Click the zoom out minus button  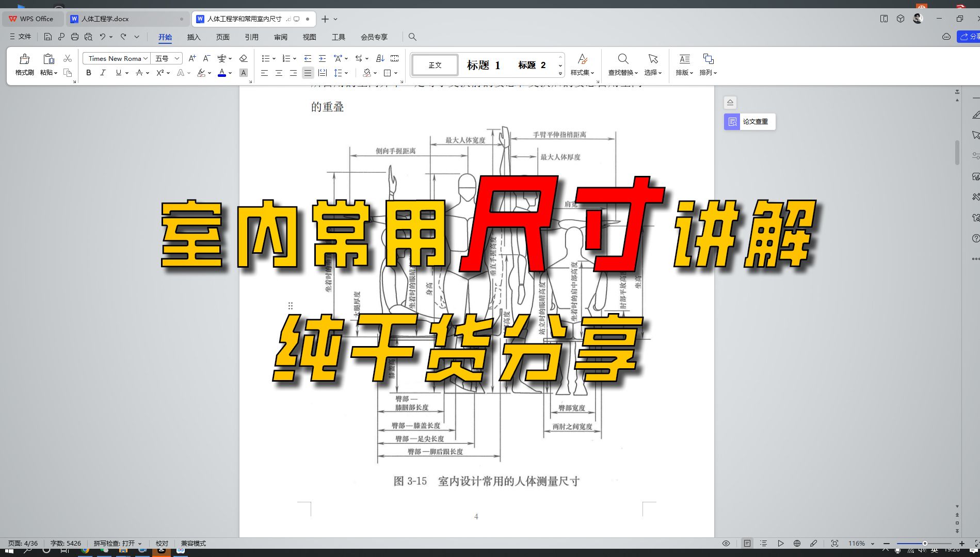[887, 543]
